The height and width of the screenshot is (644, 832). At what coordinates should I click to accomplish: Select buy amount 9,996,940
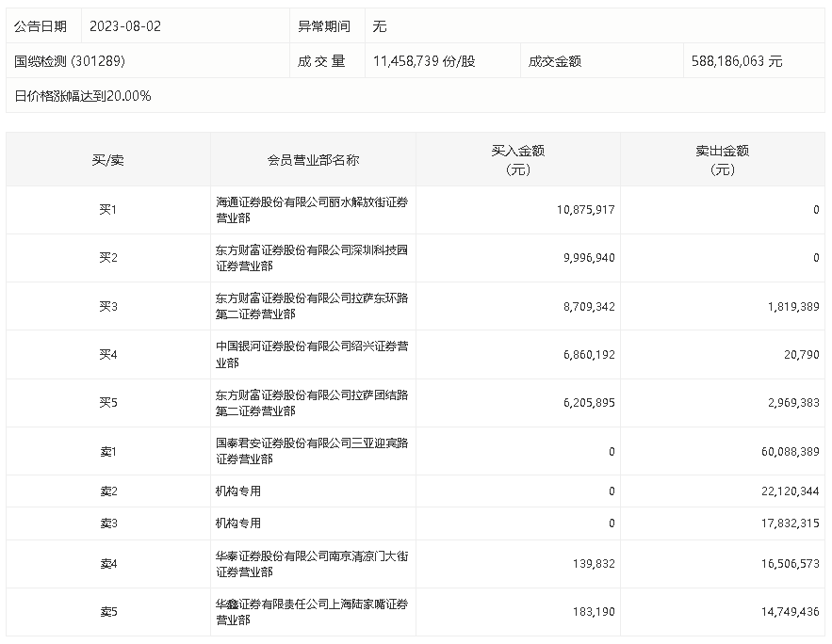point(589,258)
